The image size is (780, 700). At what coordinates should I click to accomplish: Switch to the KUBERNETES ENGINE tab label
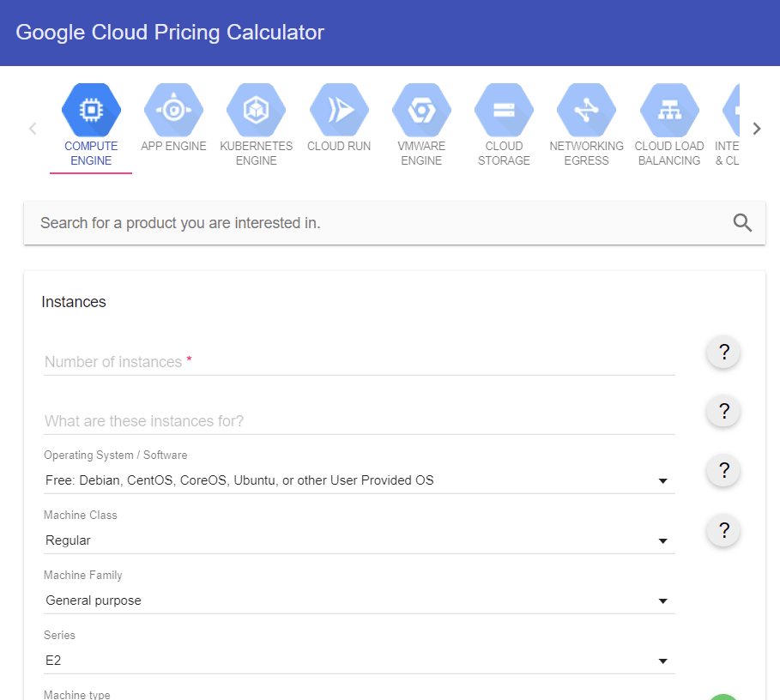(257, 153)
